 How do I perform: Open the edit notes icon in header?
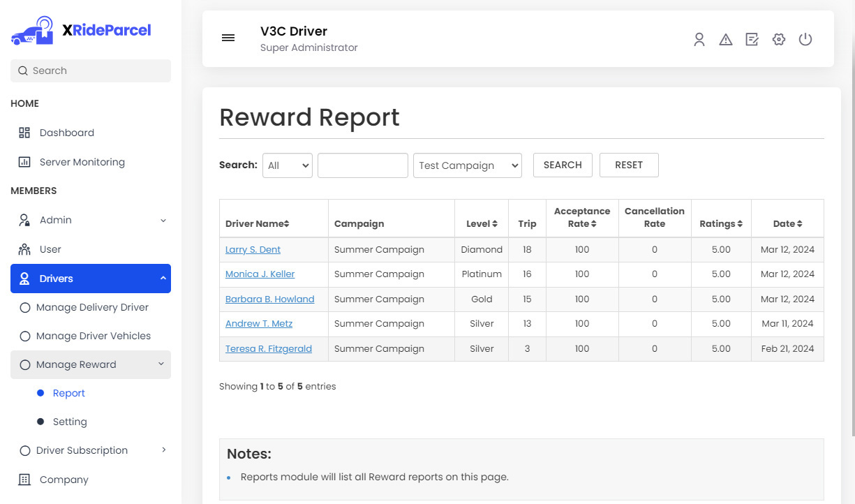[752, 40]
